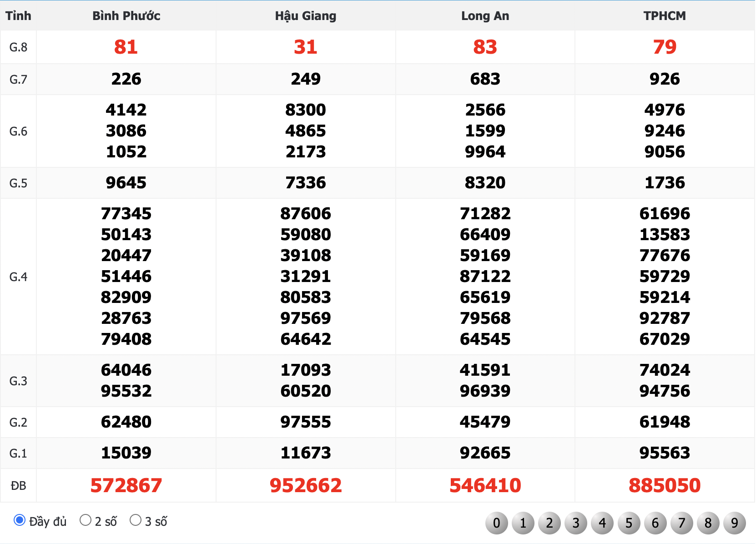Click Hậu Giang G.8 result 31
756x544 pixels.
pos(306,47)
